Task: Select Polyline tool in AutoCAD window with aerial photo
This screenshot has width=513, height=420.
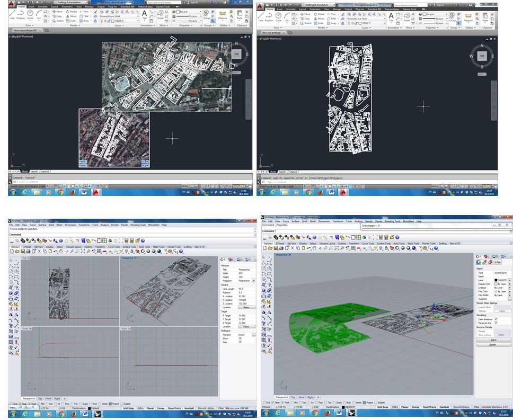Action: [x=21, y=14]
